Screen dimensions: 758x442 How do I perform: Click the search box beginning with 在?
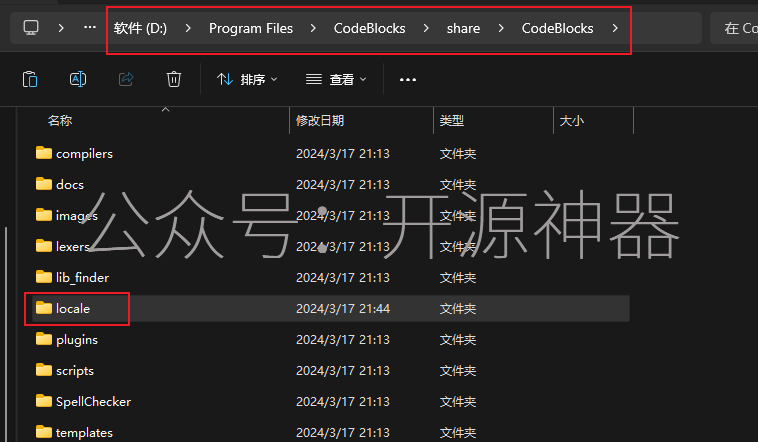tap(734, 29)
